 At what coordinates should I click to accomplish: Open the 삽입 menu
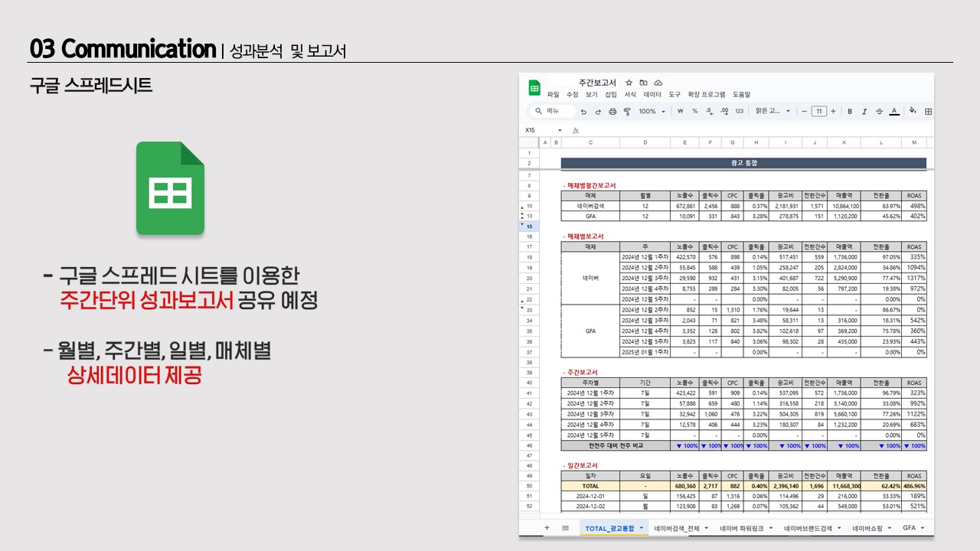coord(611,95)
